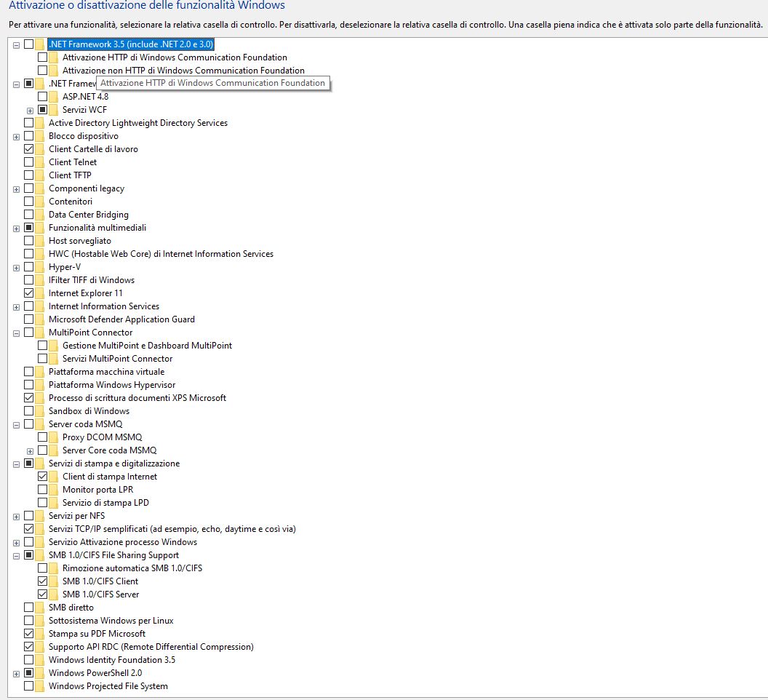The height and width of the screenshot is (700, 768).
Task: Select Servizi TCP/IP semplificati label
Action: [x=172, y=529]
